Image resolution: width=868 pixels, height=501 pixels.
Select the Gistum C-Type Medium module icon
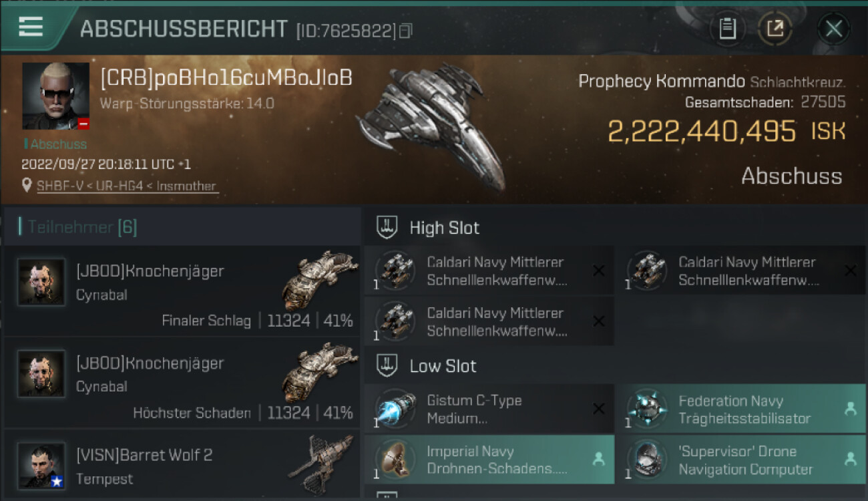395,409
